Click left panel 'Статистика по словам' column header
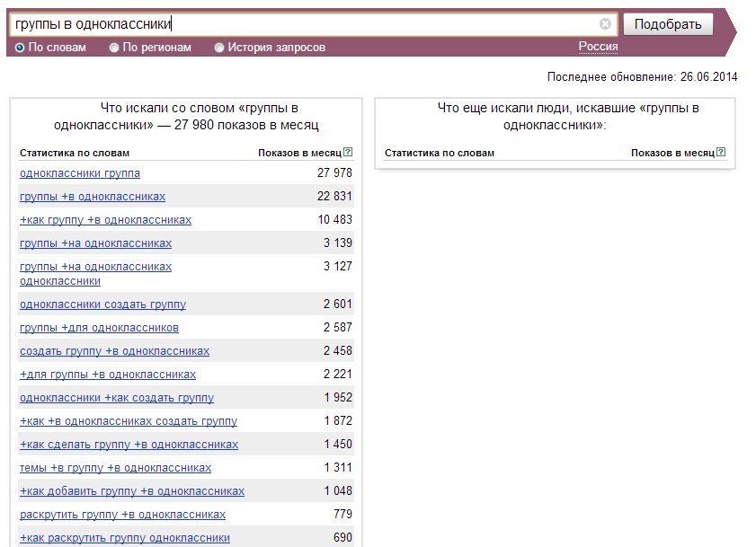The image size is (756, 547). pos(75,153)
